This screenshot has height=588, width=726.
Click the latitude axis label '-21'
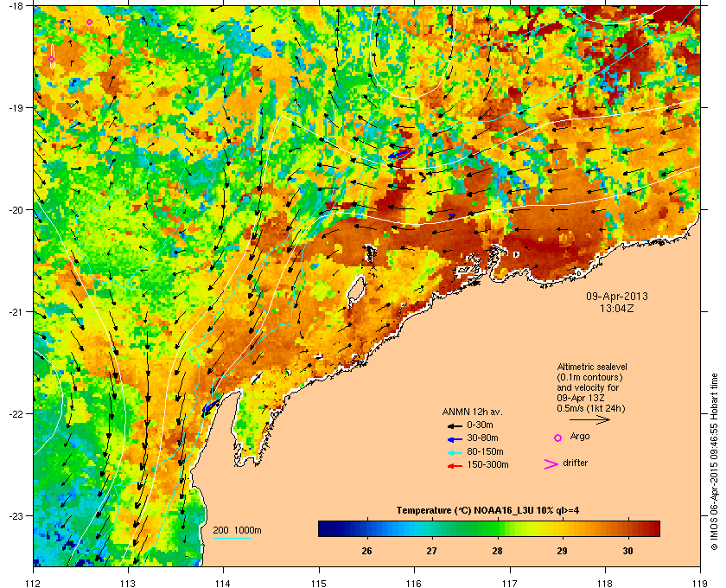(16, 312)
